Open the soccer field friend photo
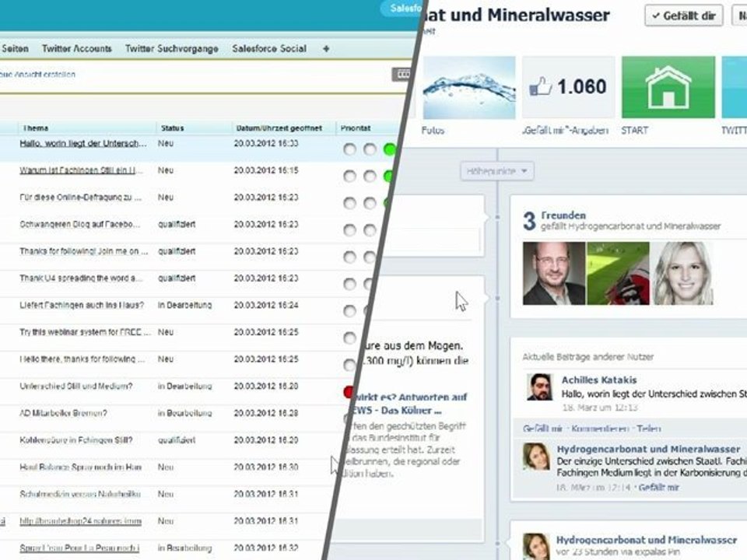The image size is (747, 560). [618, 273]
